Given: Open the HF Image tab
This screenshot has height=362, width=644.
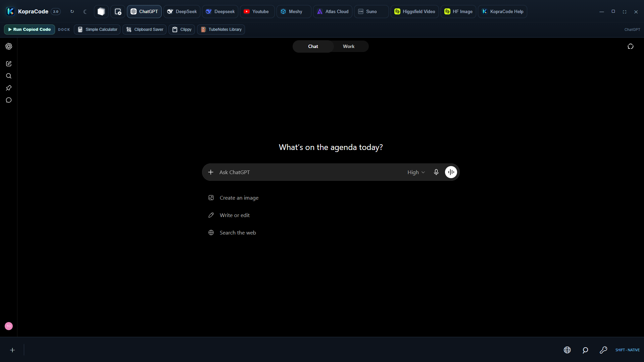Looking at the screenshot, I should pos(458,11).
